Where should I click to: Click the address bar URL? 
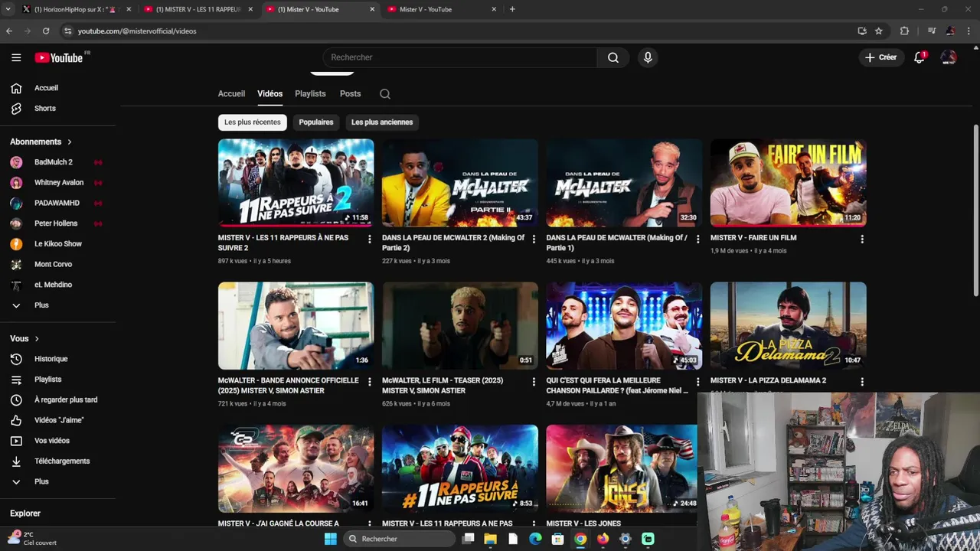pos(137,31)
